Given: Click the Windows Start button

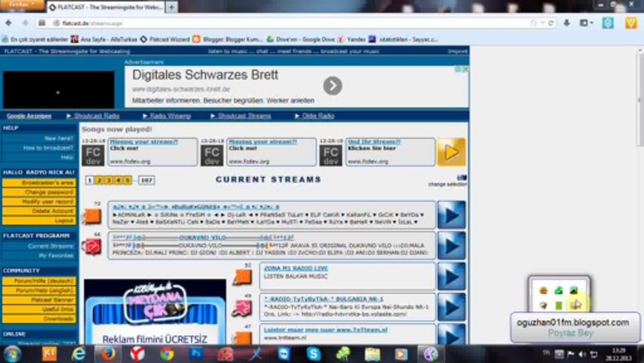Looking at the screenshot, I should 12,354.
